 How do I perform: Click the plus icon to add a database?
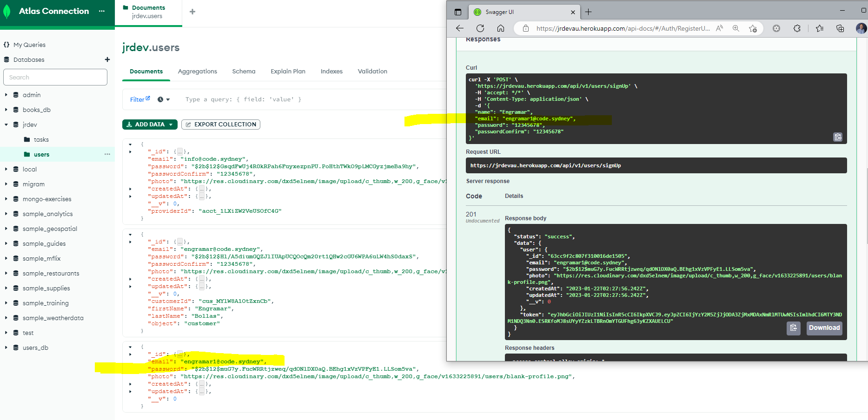[x=107, y=59]
